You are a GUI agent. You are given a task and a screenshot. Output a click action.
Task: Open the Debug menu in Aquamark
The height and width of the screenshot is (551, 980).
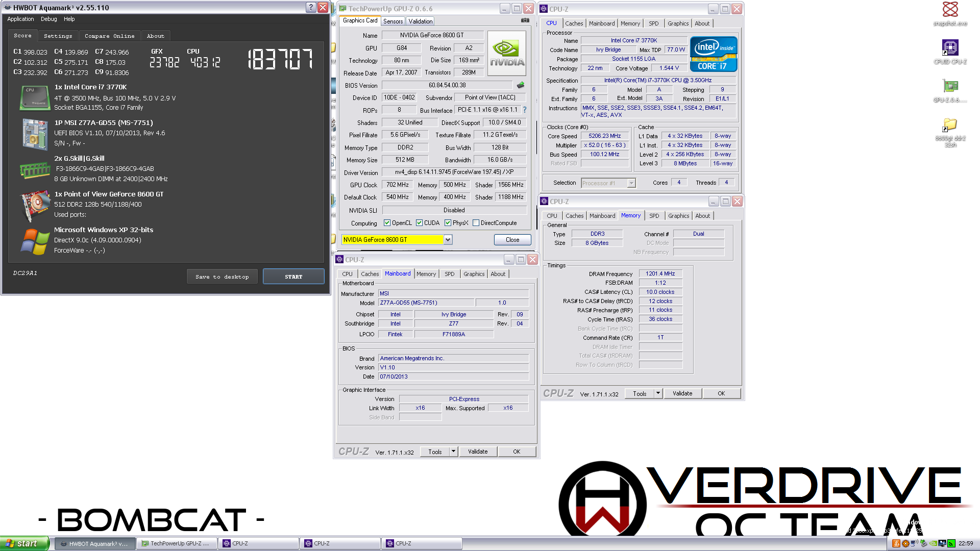pos(49,19)
